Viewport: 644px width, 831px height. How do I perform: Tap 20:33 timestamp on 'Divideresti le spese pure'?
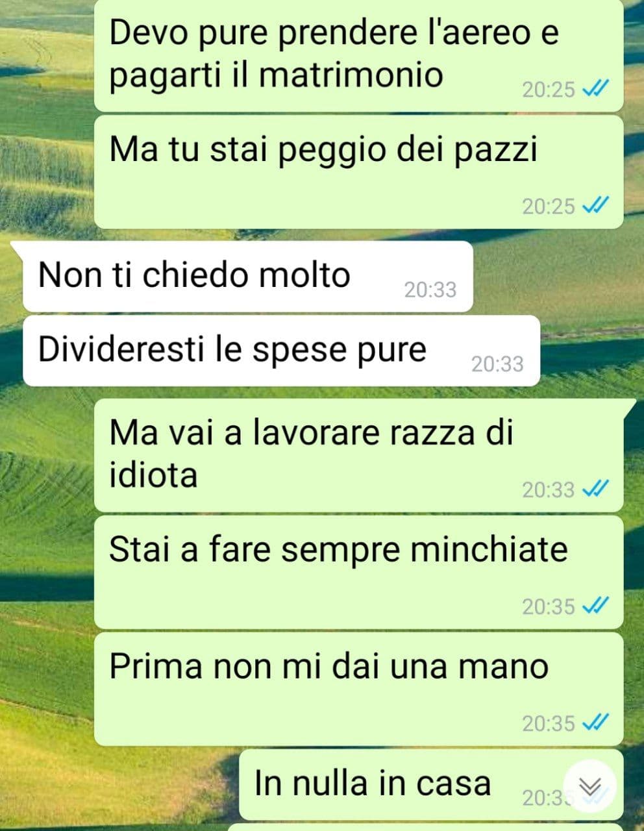[497, 364]
